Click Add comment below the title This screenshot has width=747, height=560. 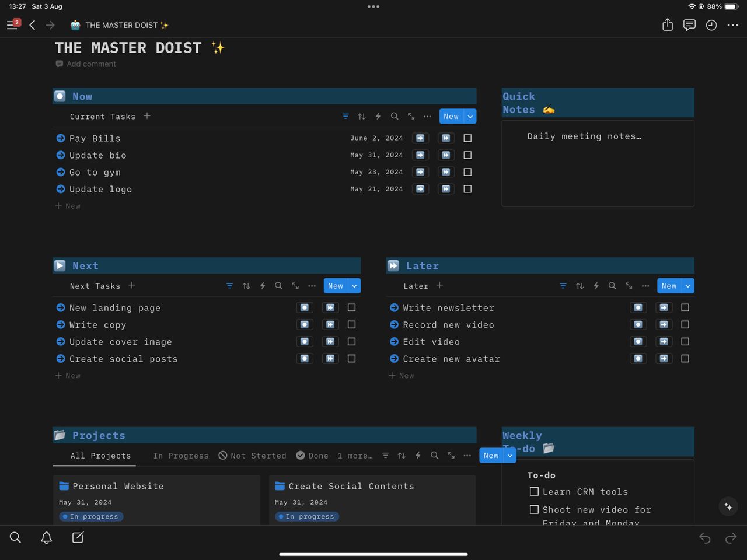click(86, 64)
